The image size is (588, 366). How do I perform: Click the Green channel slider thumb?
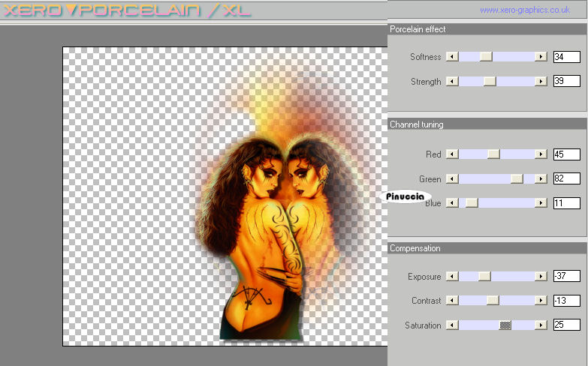pyautogui.click(x=517, y=178)
